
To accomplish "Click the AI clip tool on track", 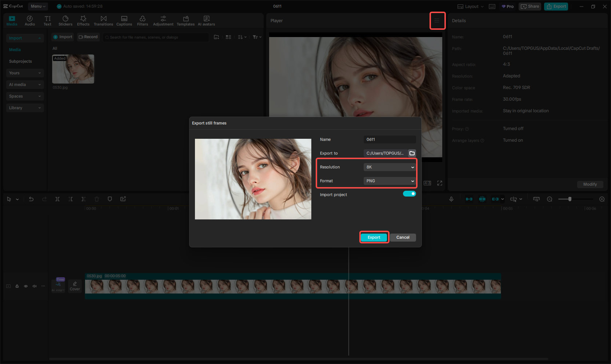I will [x=58, y=286].
